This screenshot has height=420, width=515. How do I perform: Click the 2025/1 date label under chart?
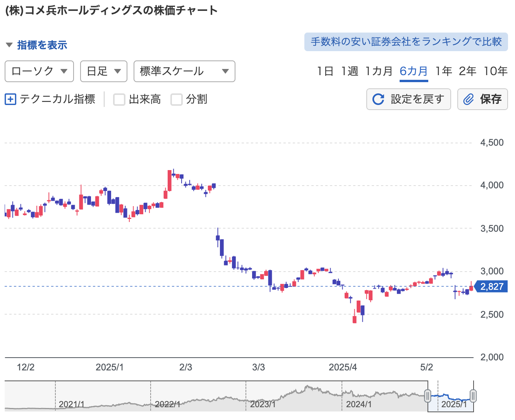(110, 367)
